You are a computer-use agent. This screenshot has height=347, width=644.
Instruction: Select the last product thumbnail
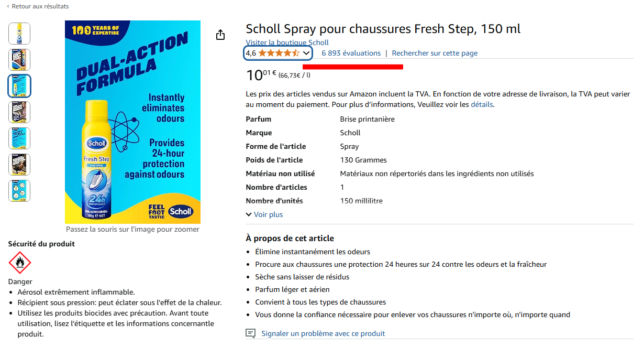(x=19, y=191)
